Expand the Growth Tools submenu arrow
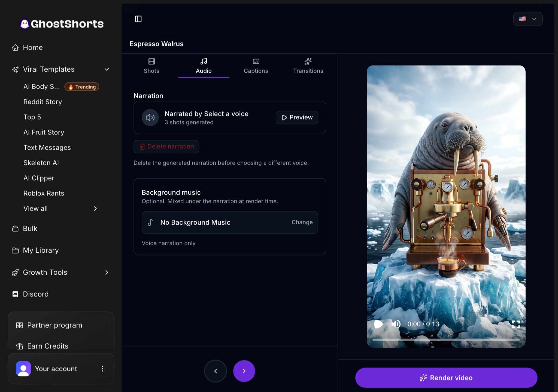This screenshot has width=558, height=392. pos(107,272)
